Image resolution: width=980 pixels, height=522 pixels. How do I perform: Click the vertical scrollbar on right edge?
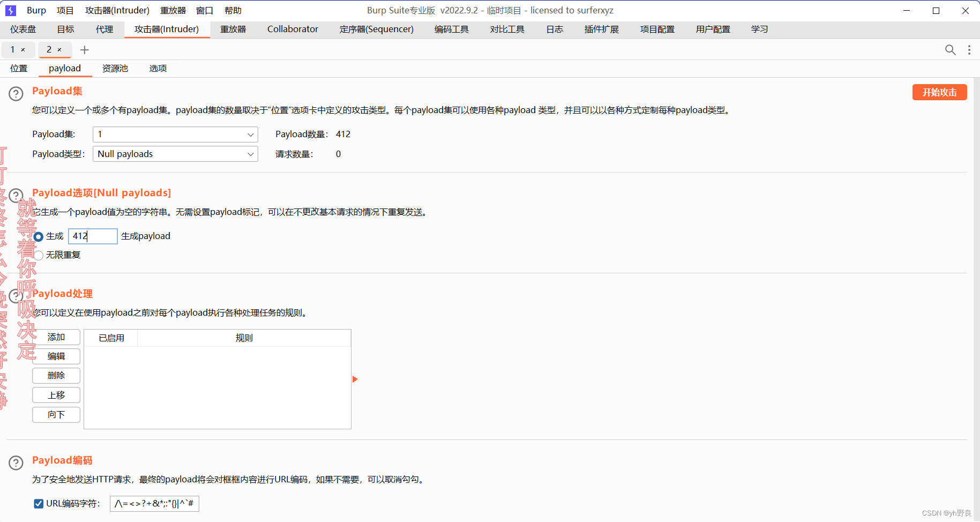[976, 300]
